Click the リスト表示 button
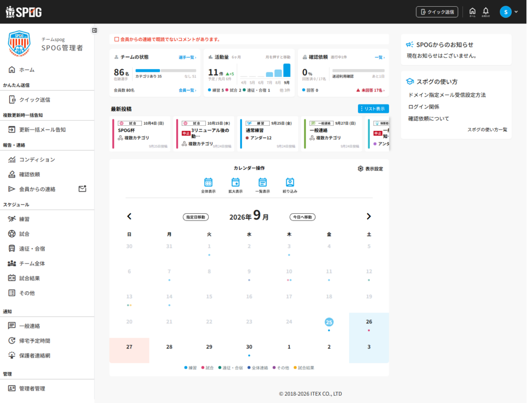 tap(373, 109)
